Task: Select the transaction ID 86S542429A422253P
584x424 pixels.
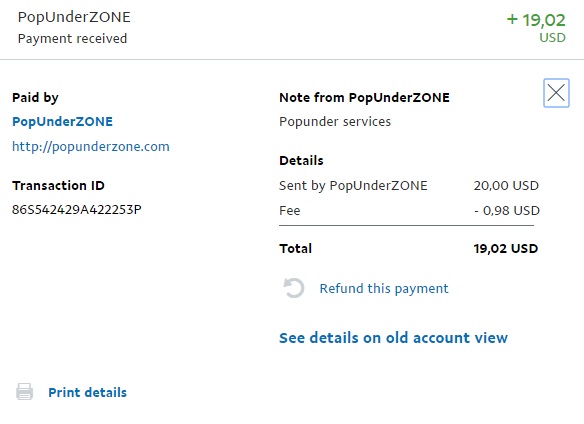Action: [77, 210]
